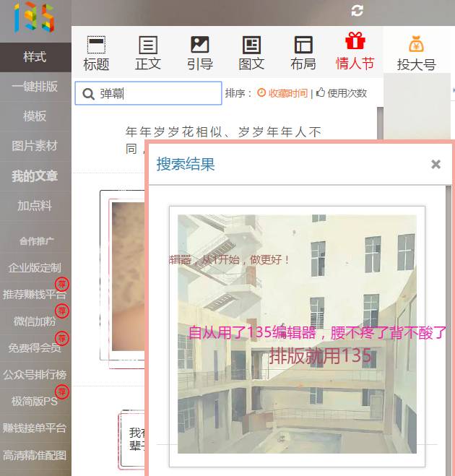Open the 企业版定制 link
Image resolution: width=455 pixels, height=476 pixels.
(35, 267)
